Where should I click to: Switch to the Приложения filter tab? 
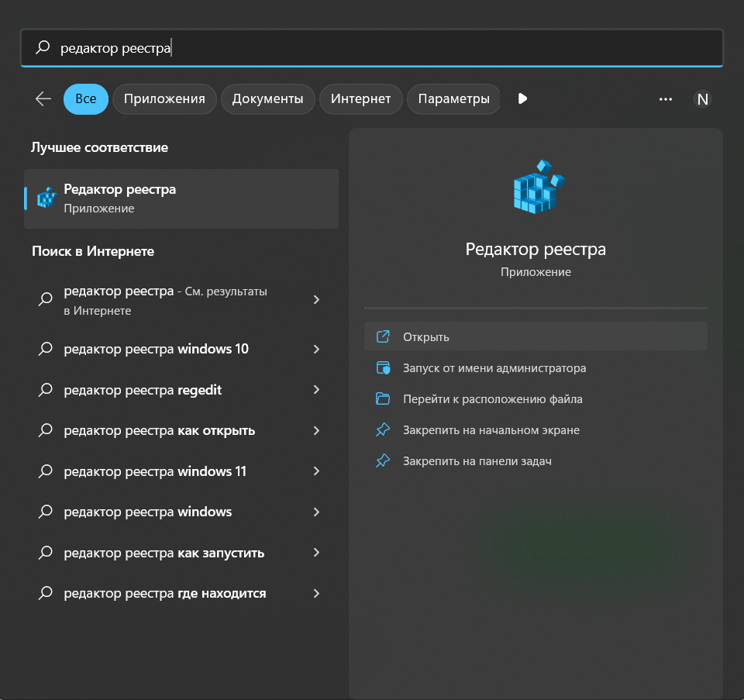pyautogui.click(x=164, y=98)
